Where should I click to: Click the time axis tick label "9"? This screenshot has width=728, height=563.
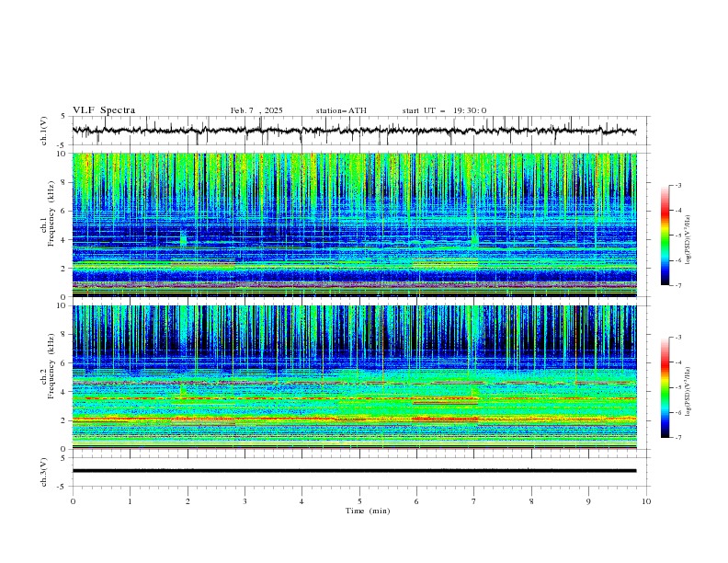click(588, 501)
